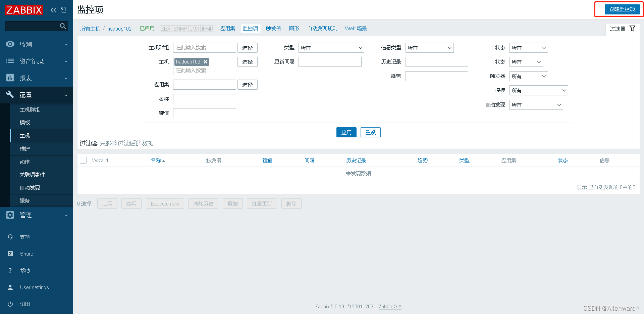The height and width of the screenshot is (314, 644).
Task: Click the Zabbix SIA footer link
Action: (x=390, y=307)
